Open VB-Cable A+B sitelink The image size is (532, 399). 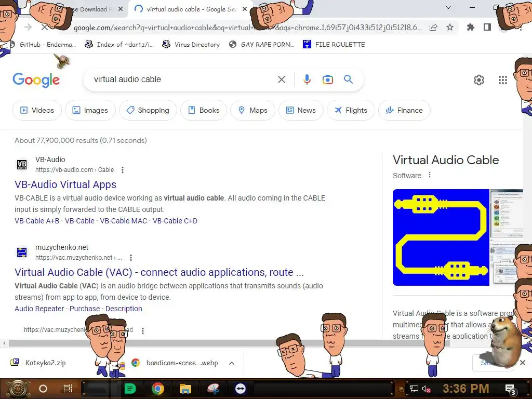(37, 221)
